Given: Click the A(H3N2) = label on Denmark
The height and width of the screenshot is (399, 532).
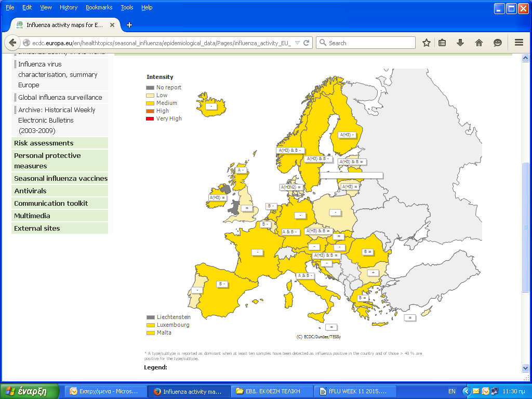Looking at the screenshot, I should pos(291,187).
